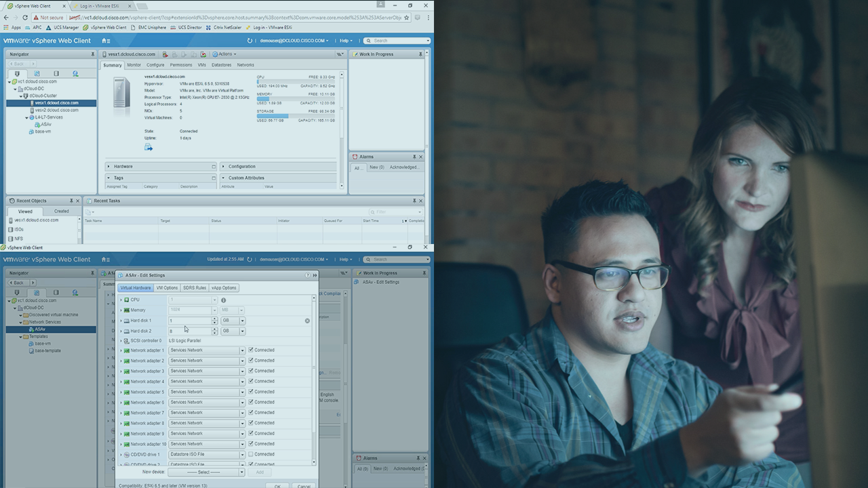Increase Hard disk 2 size with the up stepper
The height and width of the screenshot is (488, 868).
coord(214,329)
